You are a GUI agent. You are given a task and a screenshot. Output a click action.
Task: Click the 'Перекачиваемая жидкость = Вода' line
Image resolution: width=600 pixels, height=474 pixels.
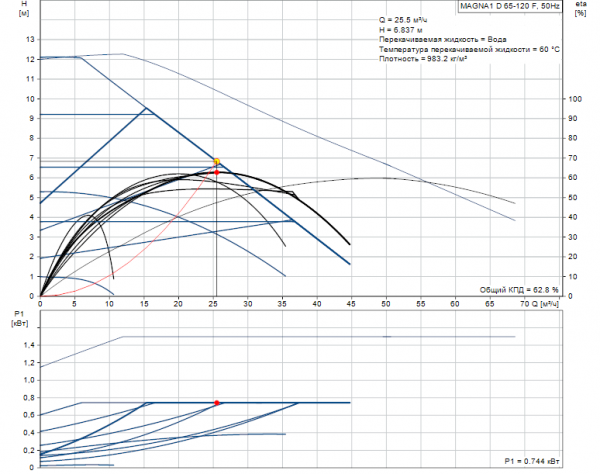coord(443,39)
